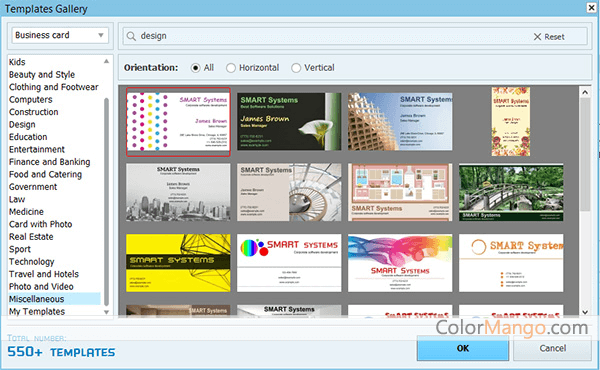Select the colorful smoke wave template

[400, 263]
